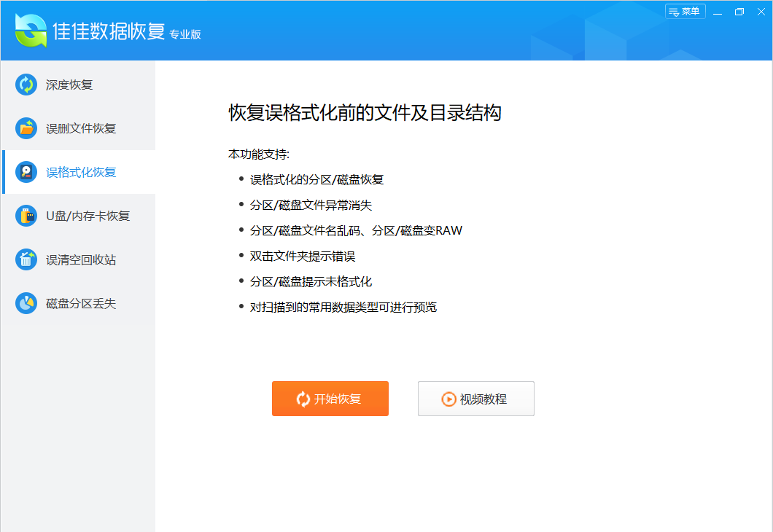Image resolution: width=773 pixels, height=532 pixels.
Task: Click the 误格式化恢复 disk icon
Action: (x=26, y=172)
